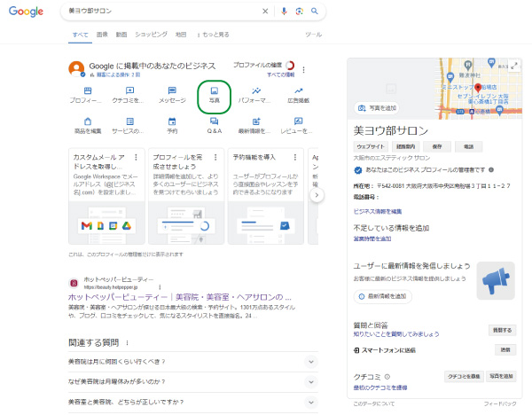Click the クチコミを募集 button
532x415 pixels.
click(x=464, y=376)
